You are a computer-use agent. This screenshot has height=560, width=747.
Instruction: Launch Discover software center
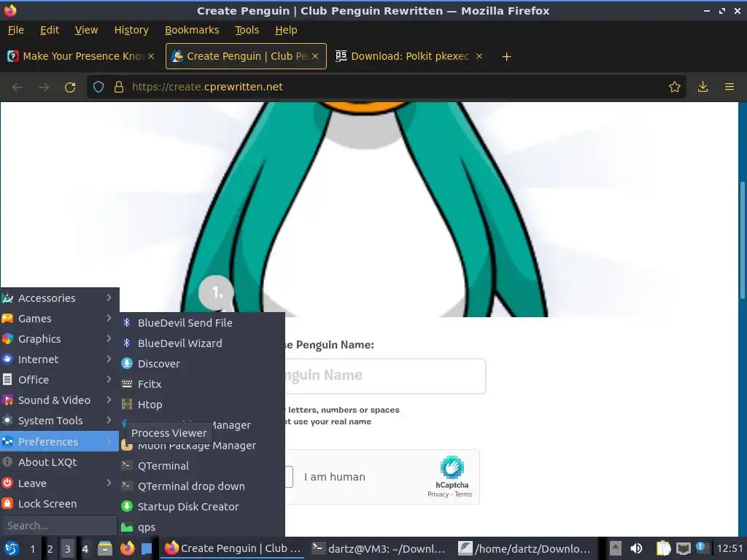tap(202, 364)
